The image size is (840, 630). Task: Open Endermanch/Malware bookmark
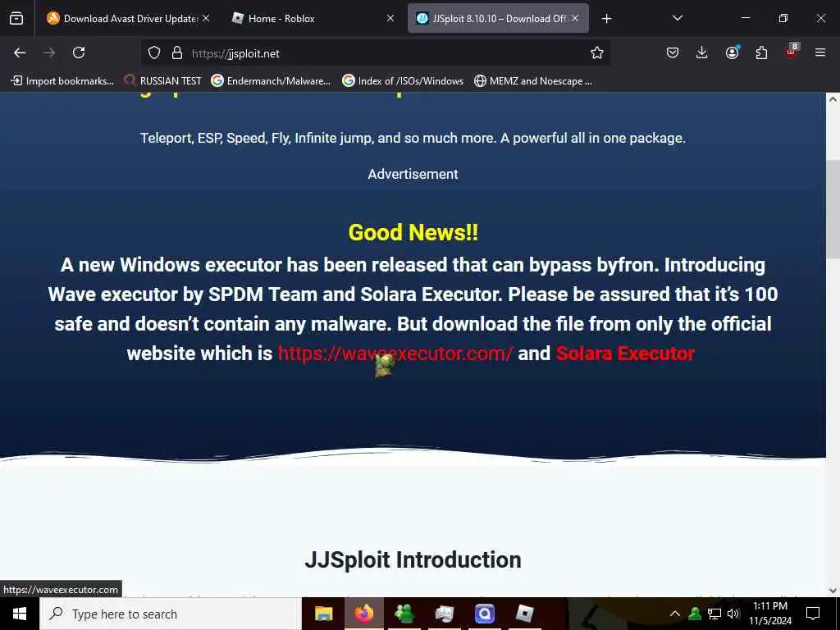(x=271, y=81)
